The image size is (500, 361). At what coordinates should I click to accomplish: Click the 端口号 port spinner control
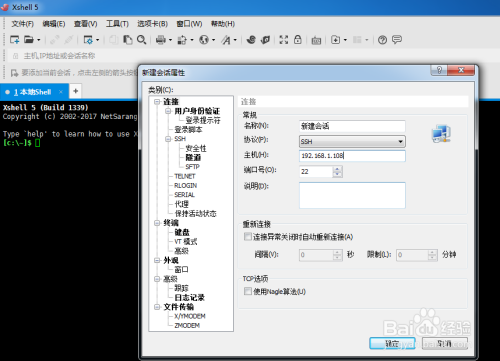tap(337, 171)
